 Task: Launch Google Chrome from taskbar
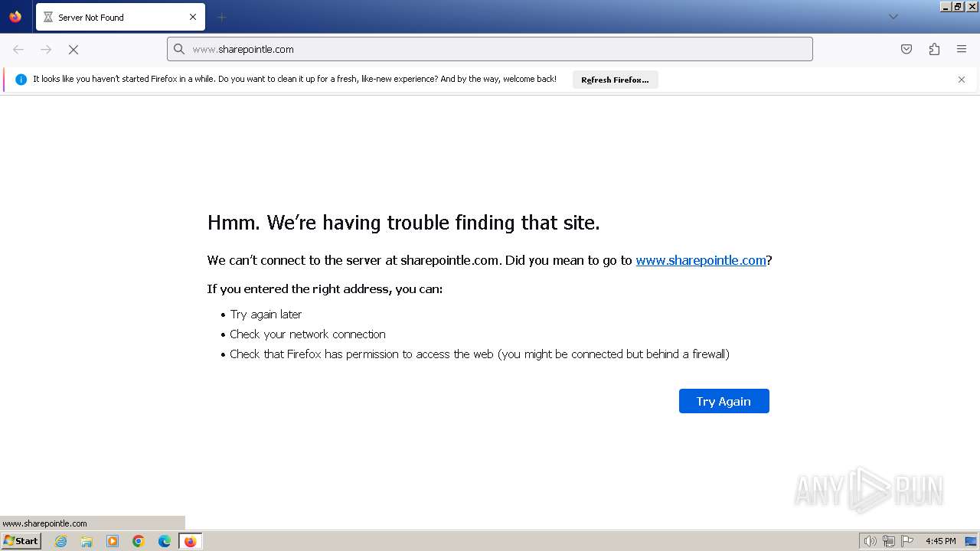pos(139,541)
